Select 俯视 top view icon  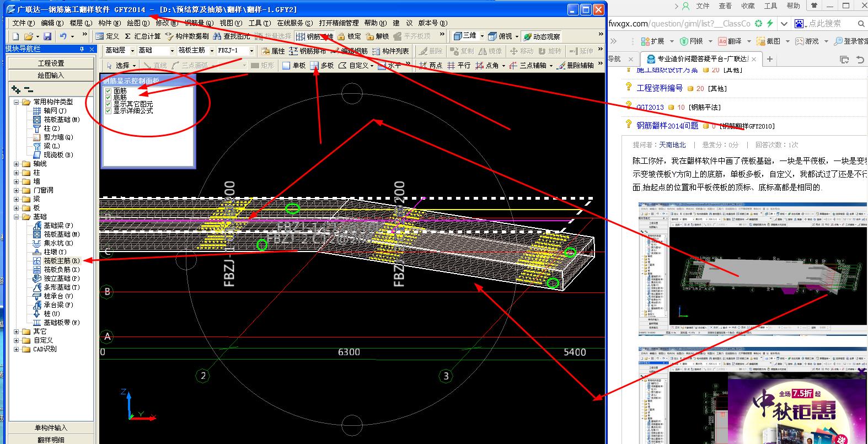[x=500, y=36]
